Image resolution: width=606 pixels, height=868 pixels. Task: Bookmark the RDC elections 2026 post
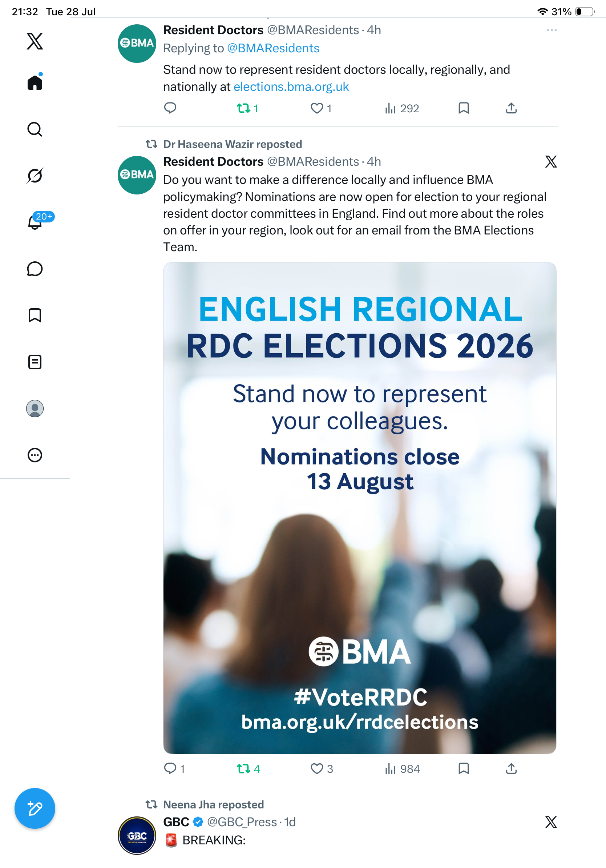[x=464, y=768]
